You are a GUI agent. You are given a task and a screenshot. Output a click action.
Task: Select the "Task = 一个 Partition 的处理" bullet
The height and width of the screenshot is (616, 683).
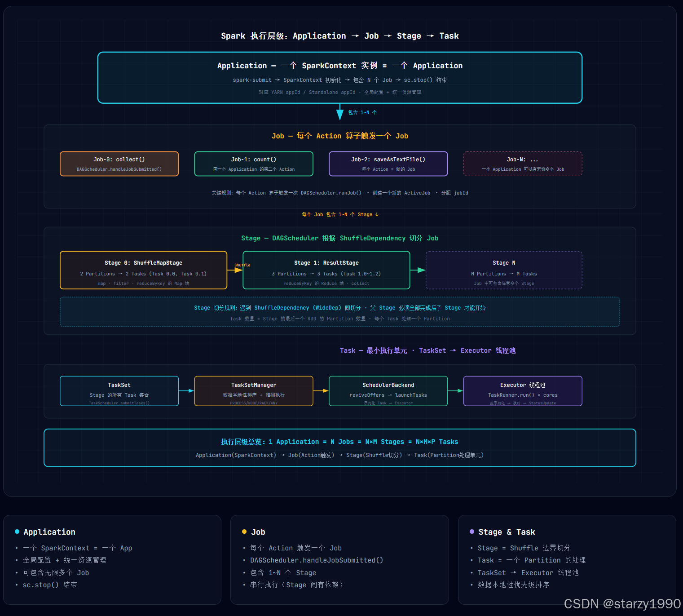tap(532, 560)
